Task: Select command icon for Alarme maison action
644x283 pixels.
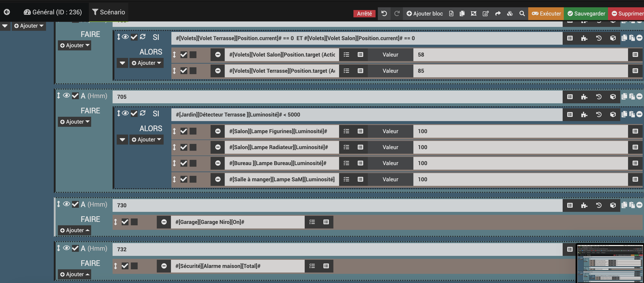Action: (x=326, y=266)
